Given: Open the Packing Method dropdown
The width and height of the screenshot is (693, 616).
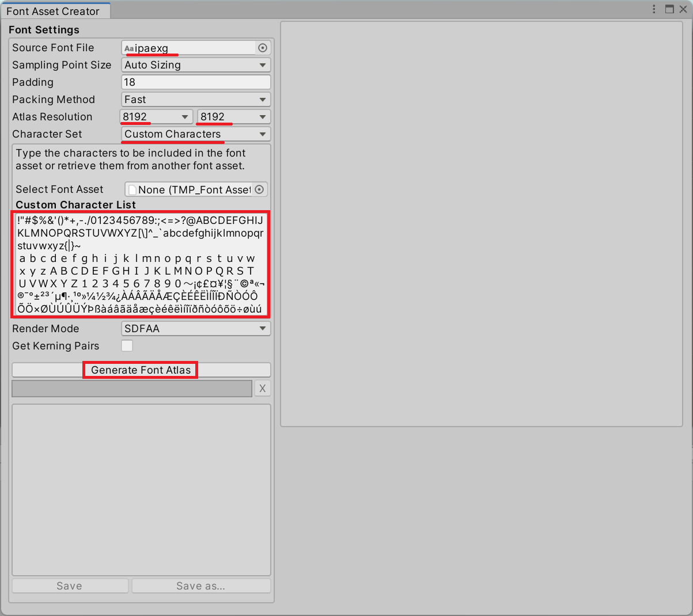Looking at the screenshot, I should click(195, 99).
